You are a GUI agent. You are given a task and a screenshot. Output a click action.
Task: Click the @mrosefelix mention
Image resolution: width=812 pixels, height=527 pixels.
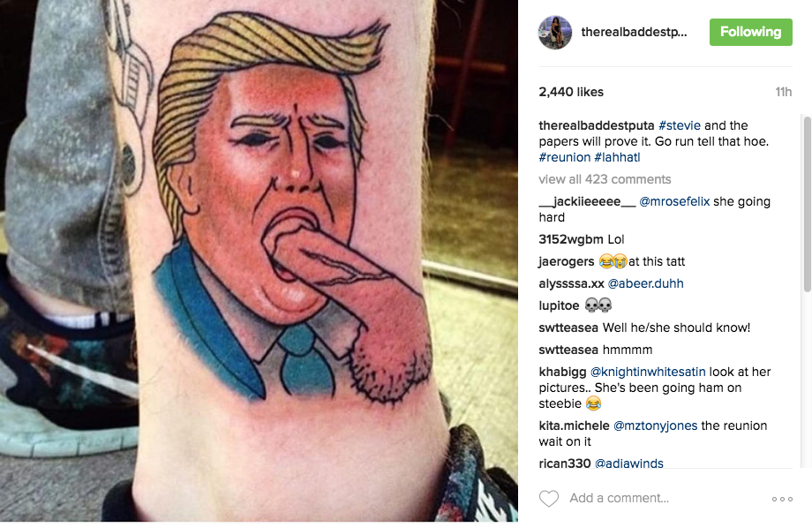coord(674,201)
